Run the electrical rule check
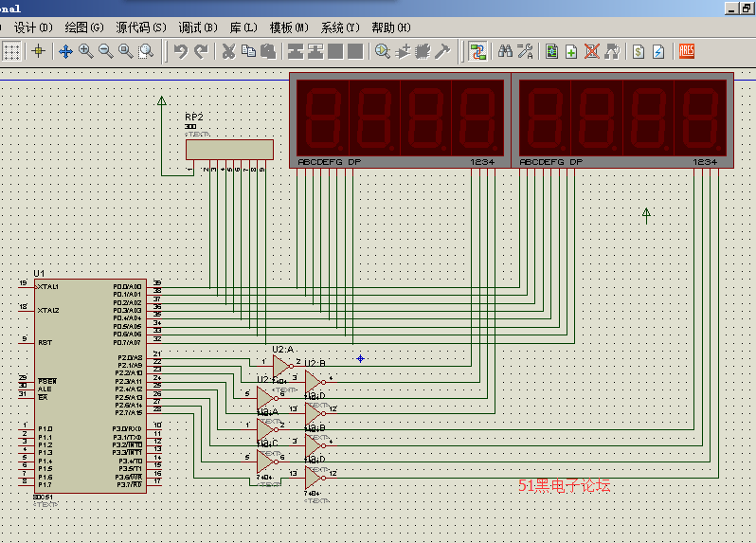The width and height of the screenshot is (756, 543). 658,51
